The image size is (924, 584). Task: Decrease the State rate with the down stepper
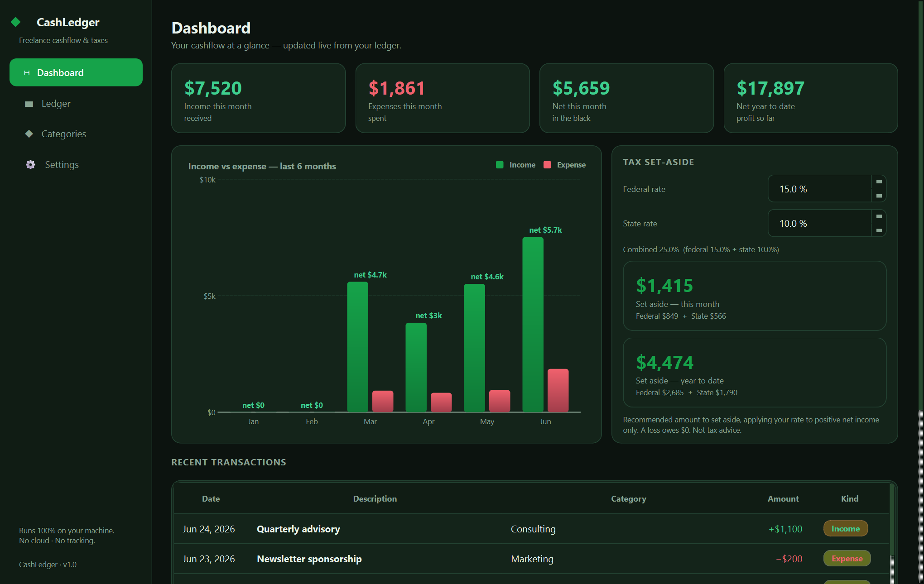point(879,230)
